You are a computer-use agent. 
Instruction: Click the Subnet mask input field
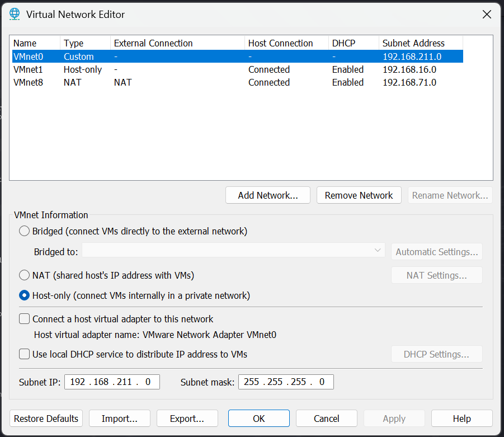pos(286,382)
